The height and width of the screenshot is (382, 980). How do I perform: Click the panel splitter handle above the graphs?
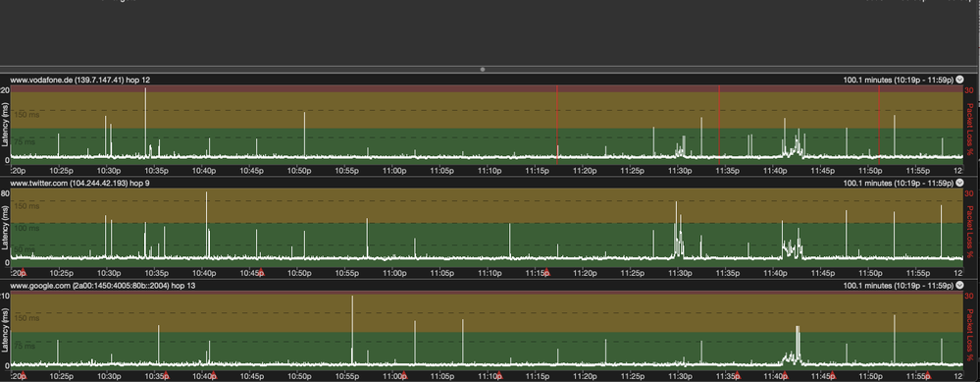click(483, 70)
